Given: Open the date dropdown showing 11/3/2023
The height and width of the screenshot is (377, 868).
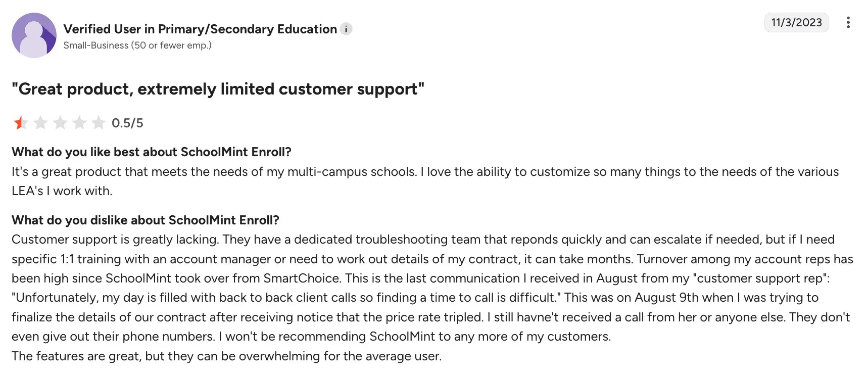Looking at the screenshot, I should [x=796, y=23].
